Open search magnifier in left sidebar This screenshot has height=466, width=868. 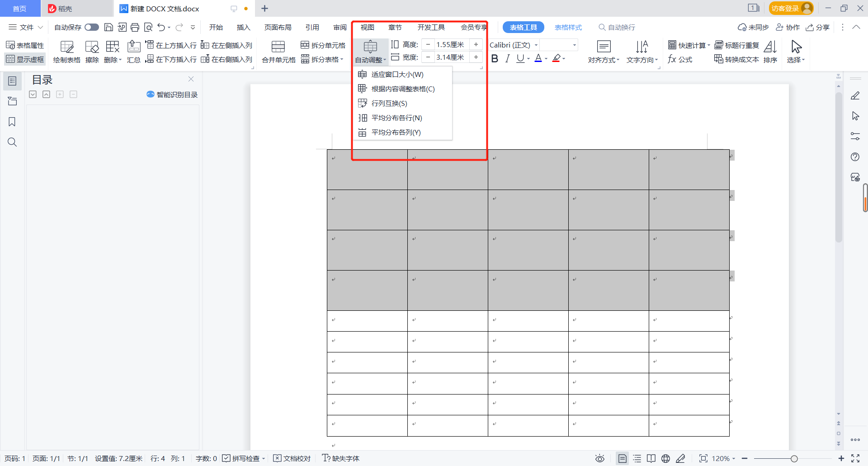coord(12,142)
